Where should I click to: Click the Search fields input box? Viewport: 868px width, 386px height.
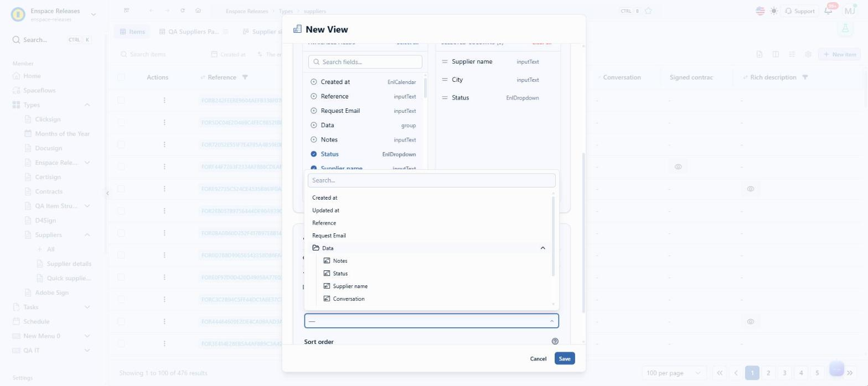(365, 62)
